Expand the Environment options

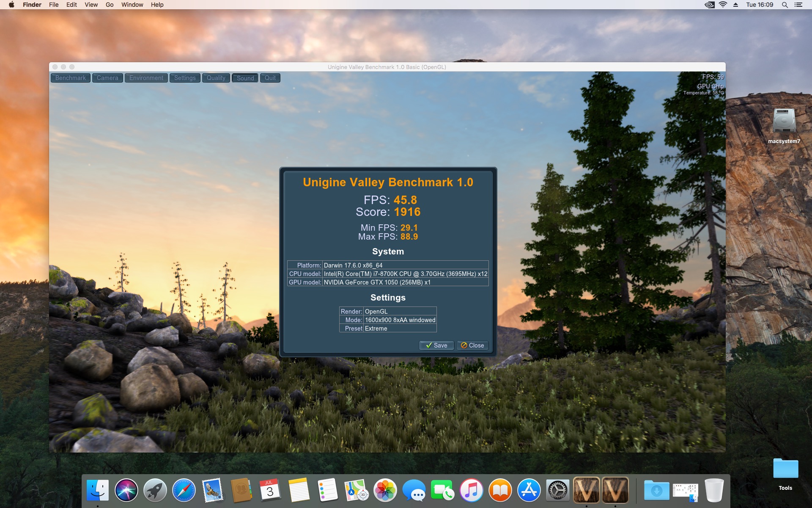[146, 78]
